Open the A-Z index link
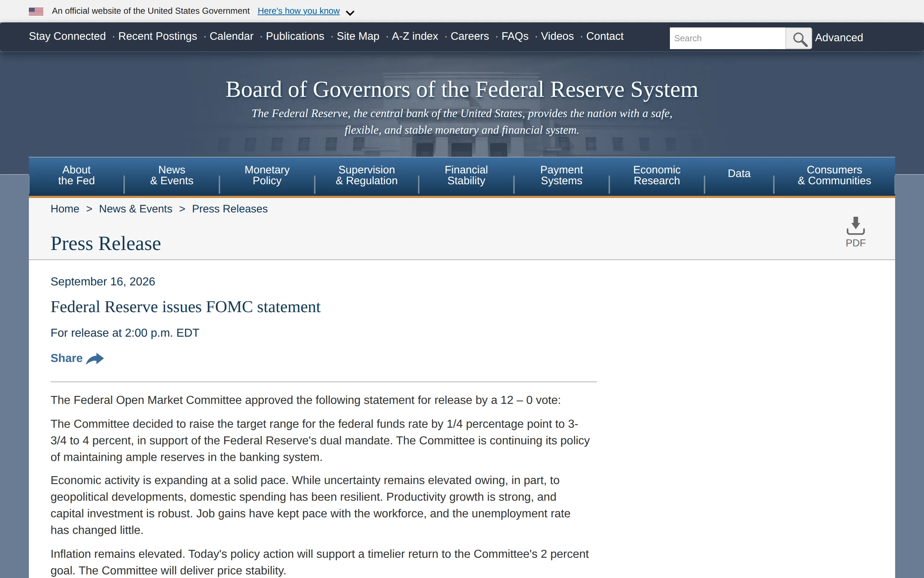 [415, 36]
